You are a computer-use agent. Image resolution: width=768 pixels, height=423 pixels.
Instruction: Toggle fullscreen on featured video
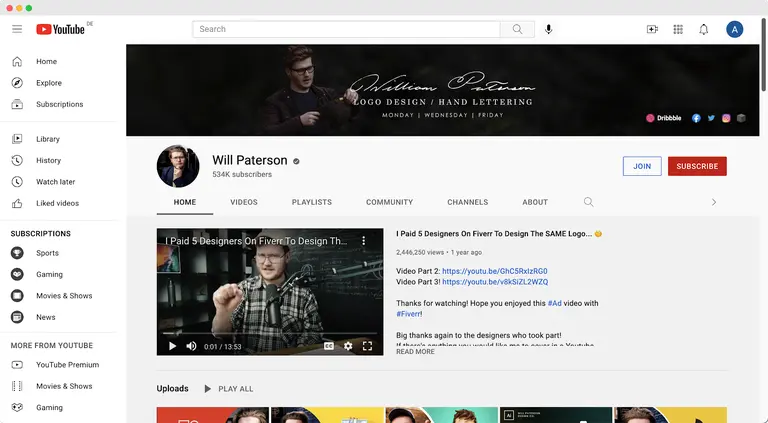[x=367, y=346]
